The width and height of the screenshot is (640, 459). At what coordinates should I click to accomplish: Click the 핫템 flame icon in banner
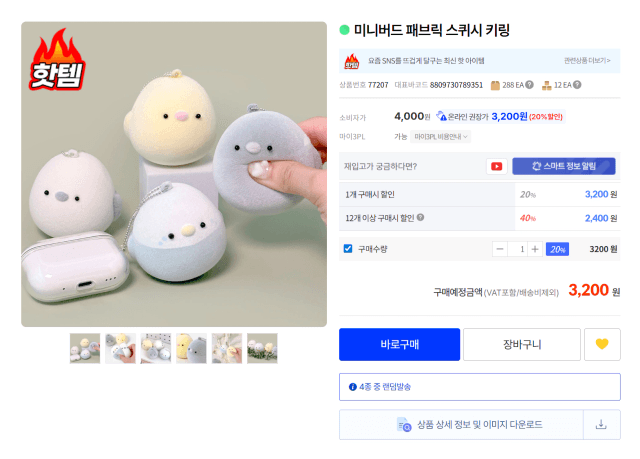[x=352, y=61]
